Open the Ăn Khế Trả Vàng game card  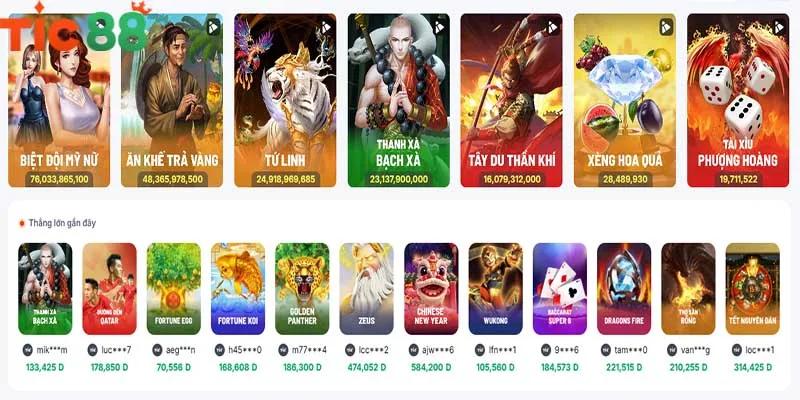pos(172,101)
